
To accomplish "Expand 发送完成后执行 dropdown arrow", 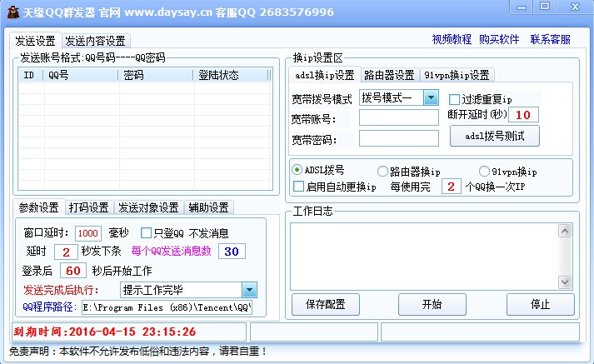I will pos(249,290).
